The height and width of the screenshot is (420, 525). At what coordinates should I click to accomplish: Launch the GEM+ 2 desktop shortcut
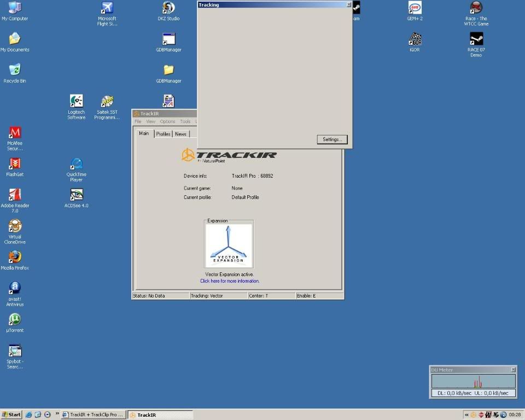tap(415, 9)
